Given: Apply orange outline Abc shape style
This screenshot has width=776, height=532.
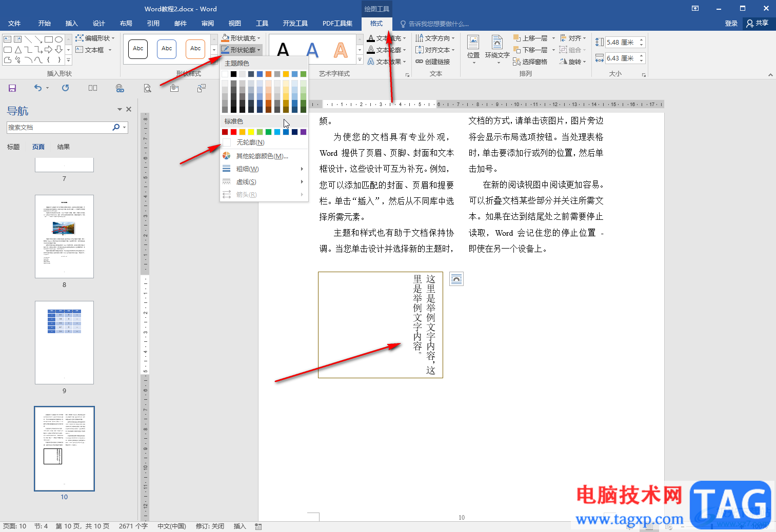Looking at the screenshot, I should (x=195, y=49).
